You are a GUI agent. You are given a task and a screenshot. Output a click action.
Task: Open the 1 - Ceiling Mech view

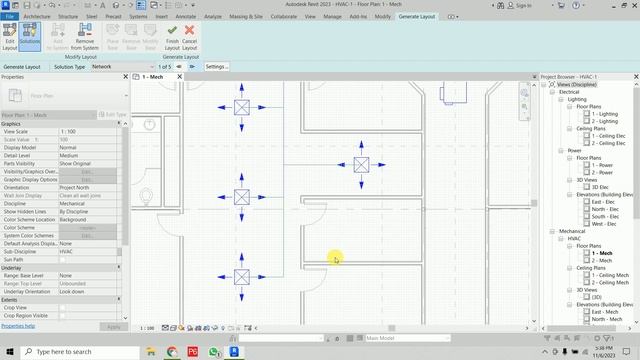(x=610, y=275)
